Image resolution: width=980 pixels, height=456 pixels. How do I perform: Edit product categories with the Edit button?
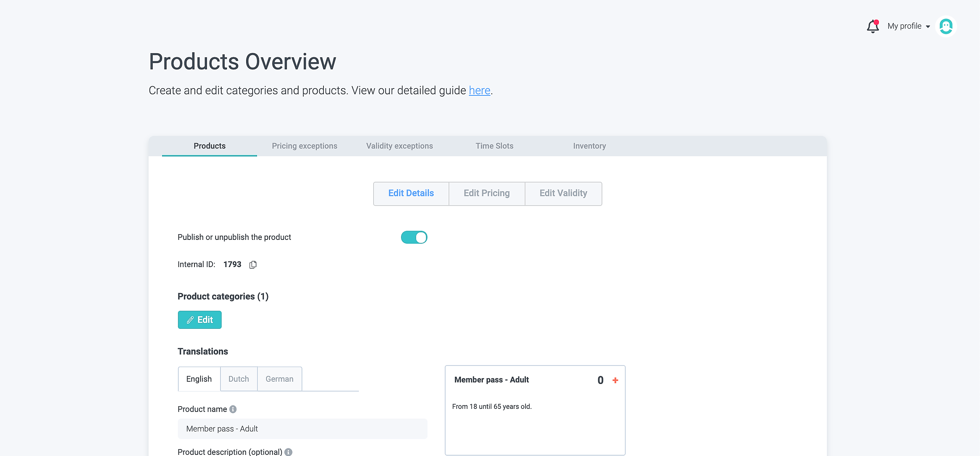click(x=199, y=320)
